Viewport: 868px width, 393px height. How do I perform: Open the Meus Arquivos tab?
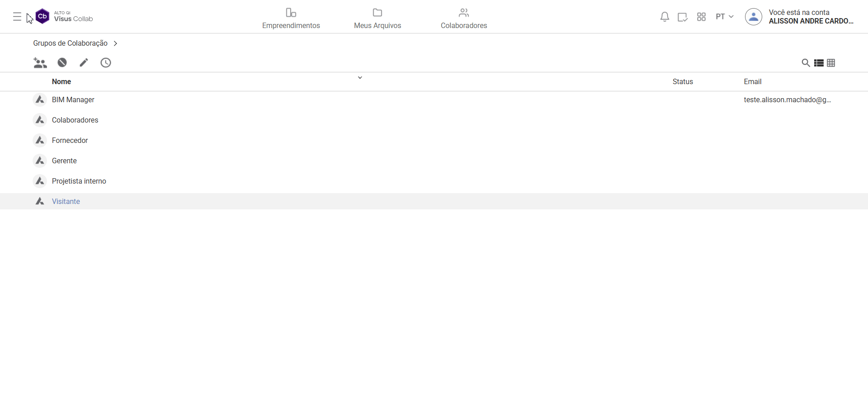(377, 19)
